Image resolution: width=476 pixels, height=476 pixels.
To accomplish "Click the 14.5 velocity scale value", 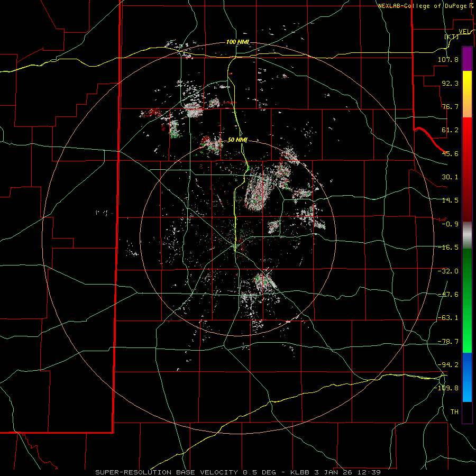I will tap(450, 200).
